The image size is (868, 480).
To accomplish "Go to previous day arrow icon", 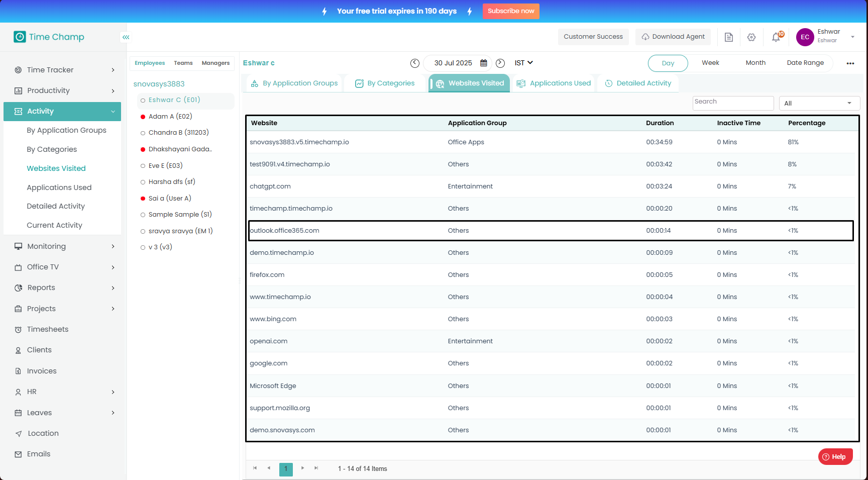I will [x=415, y=63].
